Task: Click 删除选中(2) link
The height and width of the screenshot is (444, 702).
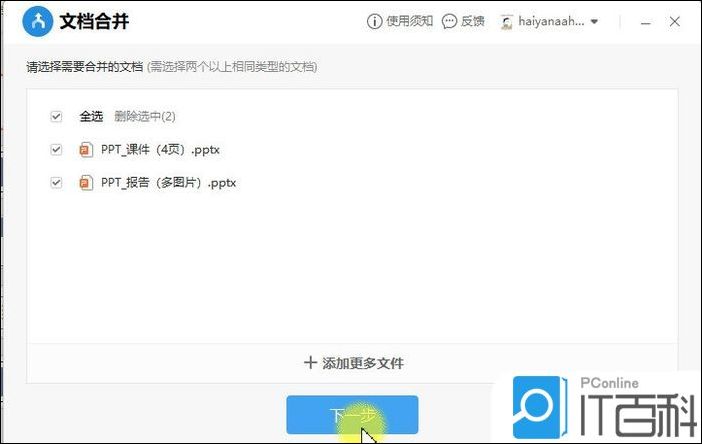Action: (145, 116)
